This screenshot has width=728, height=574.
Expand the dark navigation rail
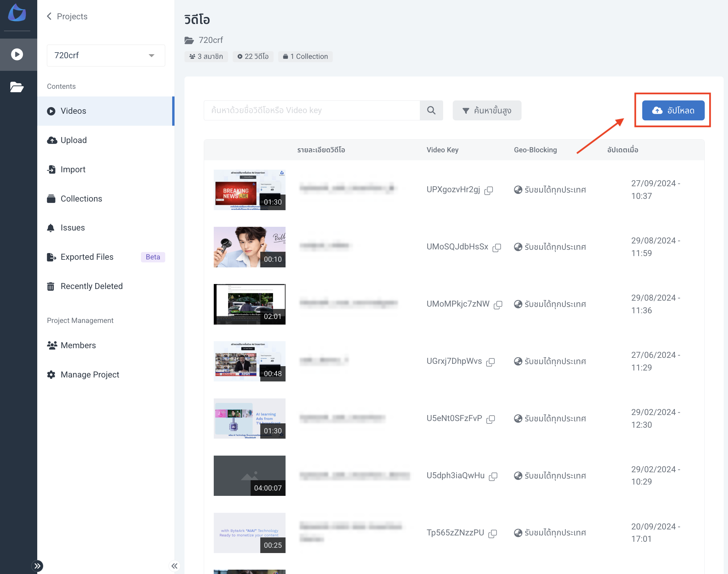point(37,566)
